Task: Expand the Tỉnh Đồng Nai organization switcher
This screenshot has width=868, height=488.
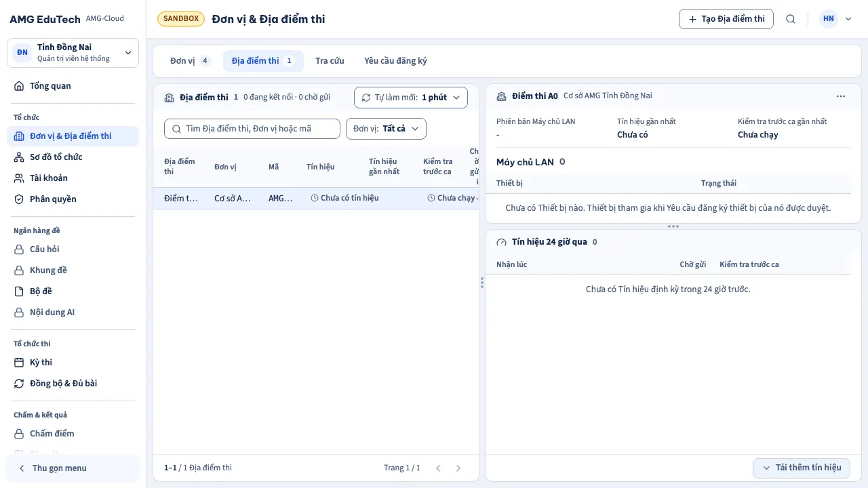Action: point(73,53)
